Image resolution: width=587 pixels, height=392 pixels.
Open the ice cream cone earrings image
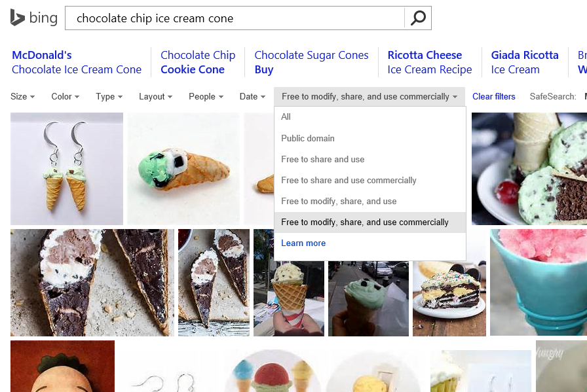(67, 169)
